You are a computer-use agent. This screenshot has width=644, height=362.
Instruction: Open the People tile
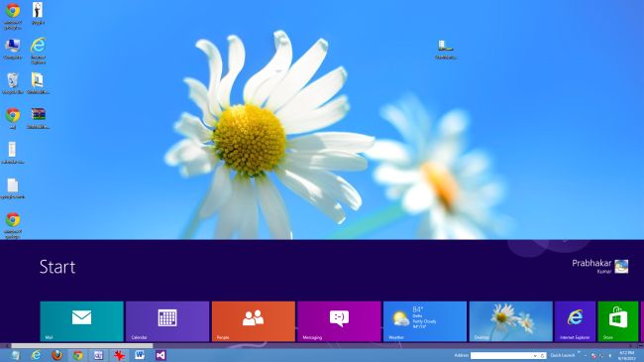coord(254,321)
